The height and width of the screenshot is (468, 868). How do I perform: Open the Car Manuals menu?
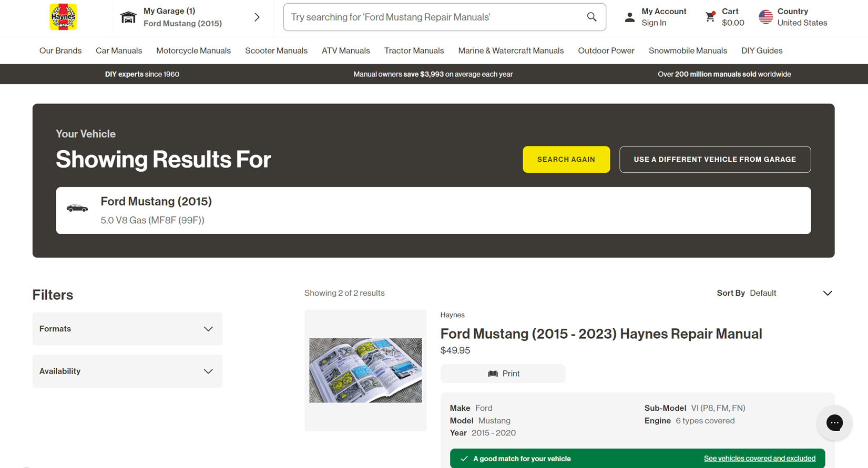coord(119,51)
